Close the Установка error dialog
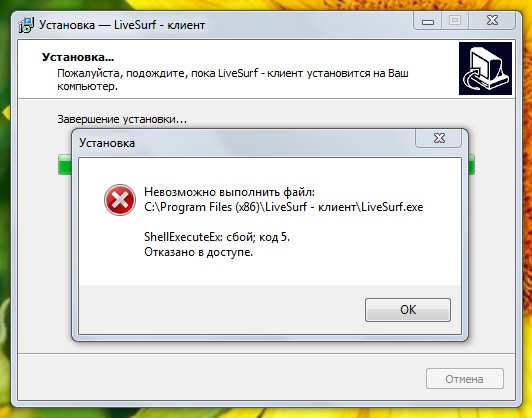The width and height of the screenshot is (532, 418). click(439, 138)
